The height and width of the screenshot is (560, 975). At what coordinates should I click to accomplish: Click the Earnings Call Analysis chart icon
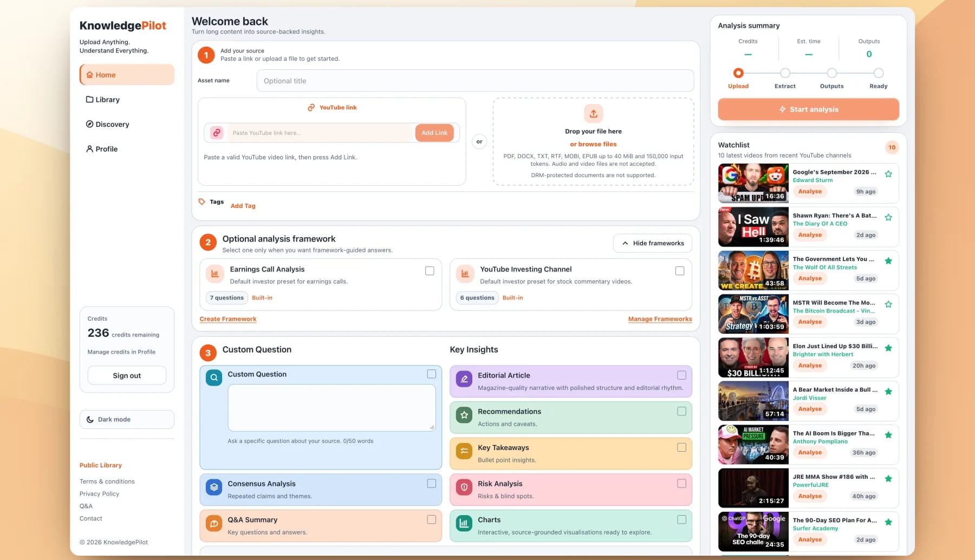tap(214, 274)
